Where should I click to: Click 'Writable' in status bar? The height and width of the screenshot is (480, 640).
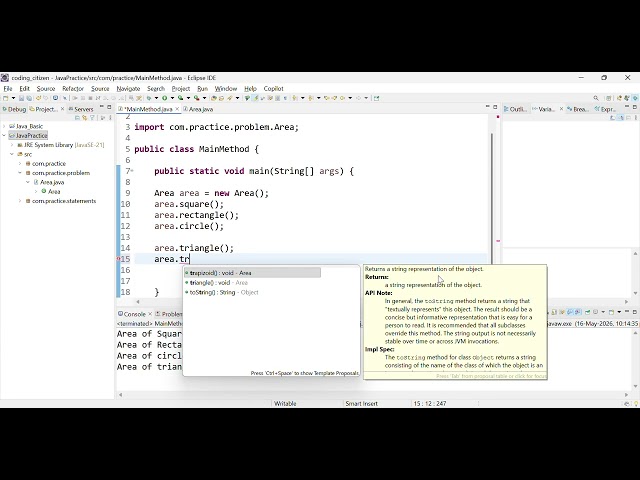click(x=285, y=404)
